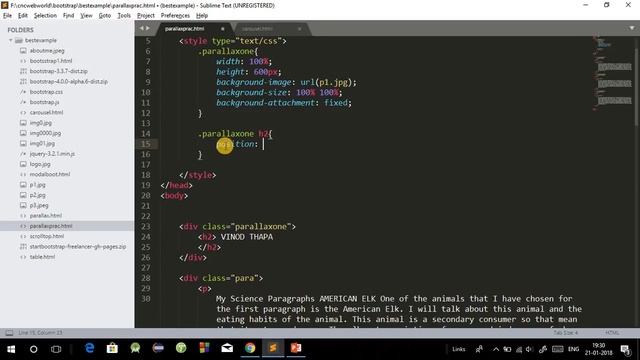Switch to the carousel.html tab
Image resolution: width=640 pixels, height=360 pixels.
click(257, 29)
